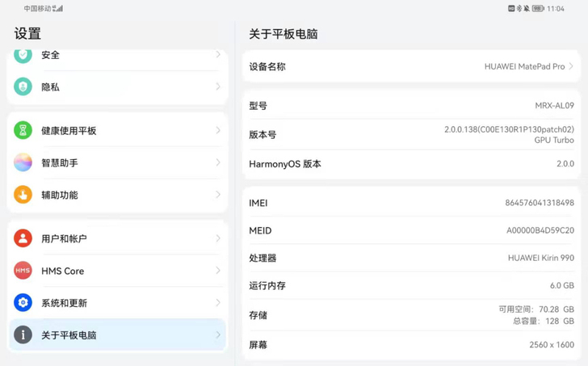Screen dimensions: 588x366
Task: Tap the HMS Core logo icon
Action: (x=23, y=271)
